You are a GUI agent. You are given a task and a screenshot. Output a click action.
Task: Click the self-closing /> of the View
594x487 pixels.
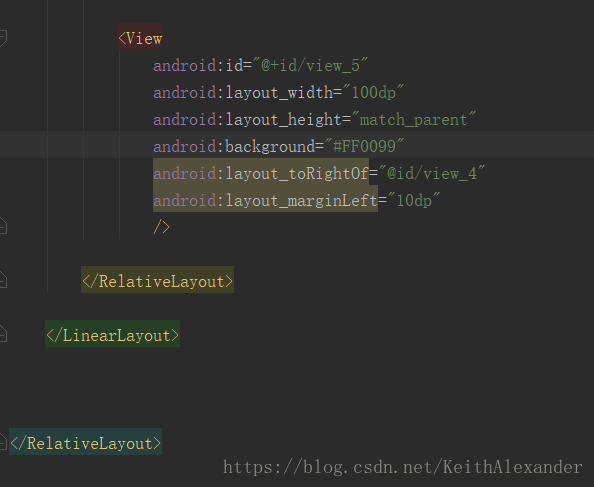point(161,227)
